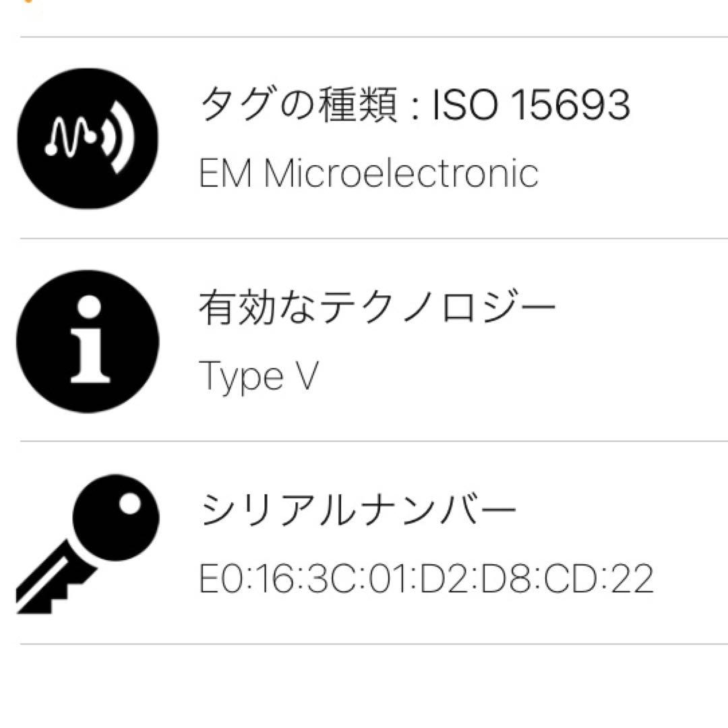
Task: Open the 有効なテクノロジー heading
Action: click(x=377, y=308)
